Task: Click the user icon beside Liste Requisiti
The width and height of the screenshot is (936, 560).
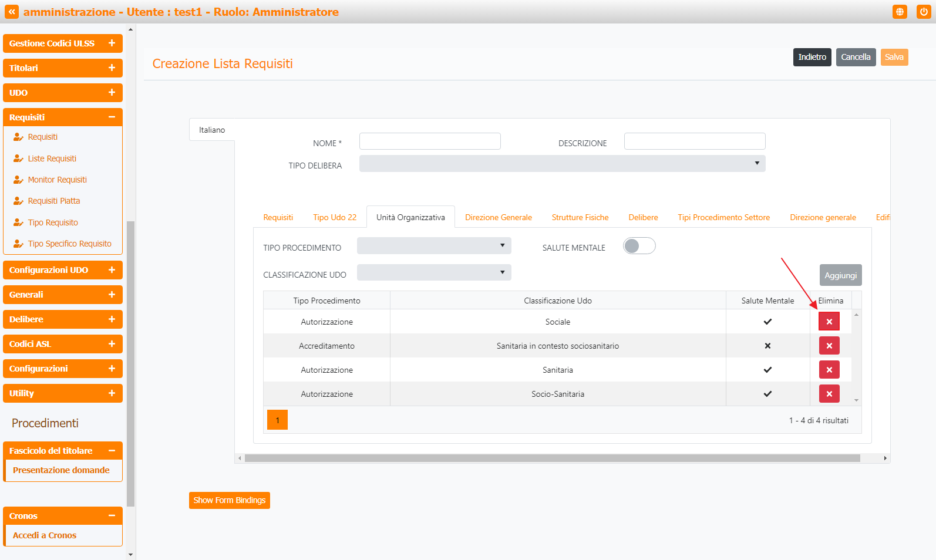Action: point(18,158)
